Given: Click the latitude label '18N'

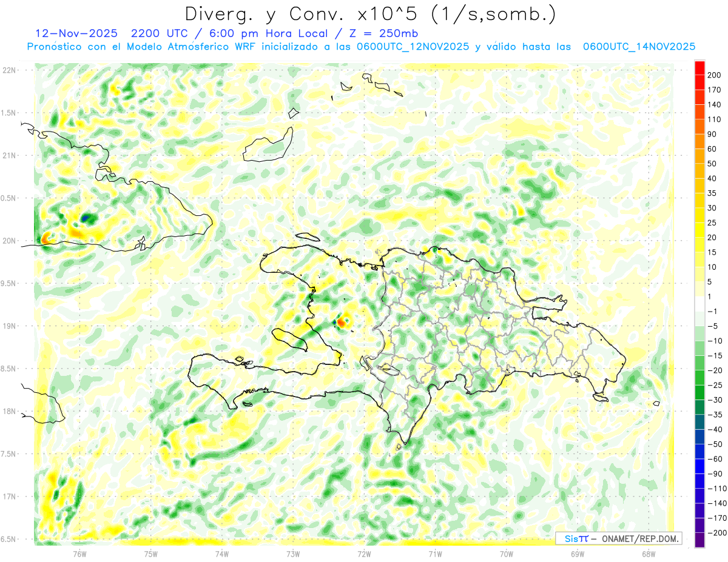Looking at the screenshot, I should pyautogui.click(x=8, y=411).
